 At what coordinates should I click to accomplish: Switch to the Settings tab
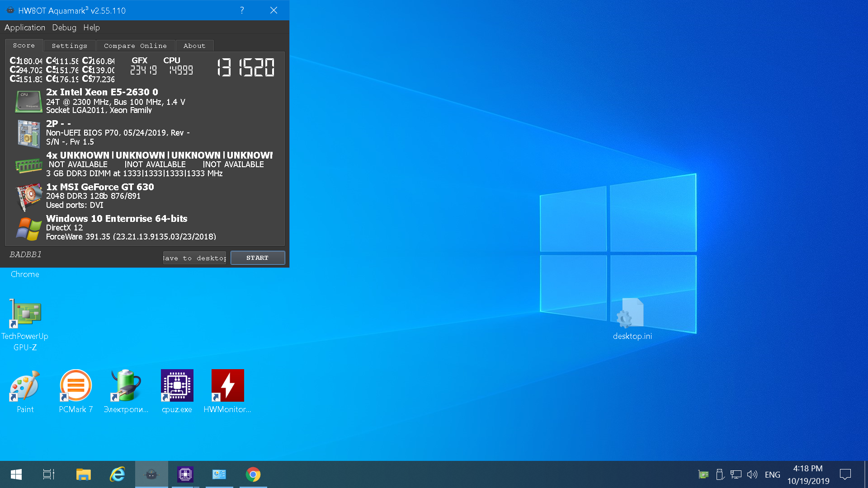(70, 46)
